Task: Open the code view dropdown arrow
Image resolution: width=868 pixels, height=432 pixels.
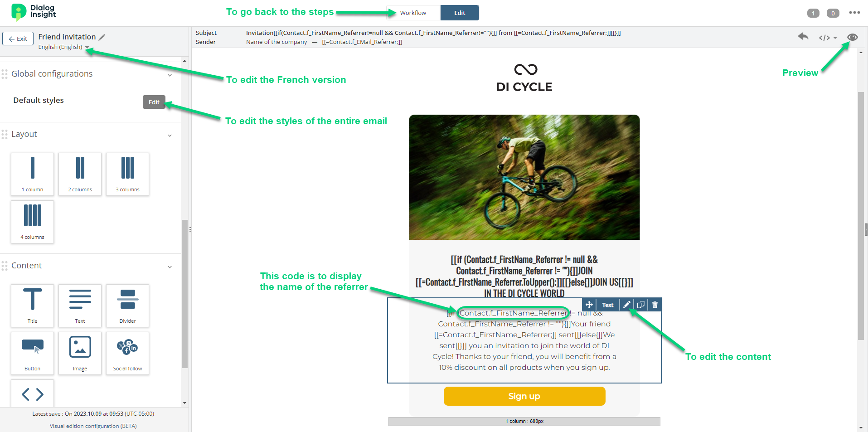Action: tap(835, 38)
